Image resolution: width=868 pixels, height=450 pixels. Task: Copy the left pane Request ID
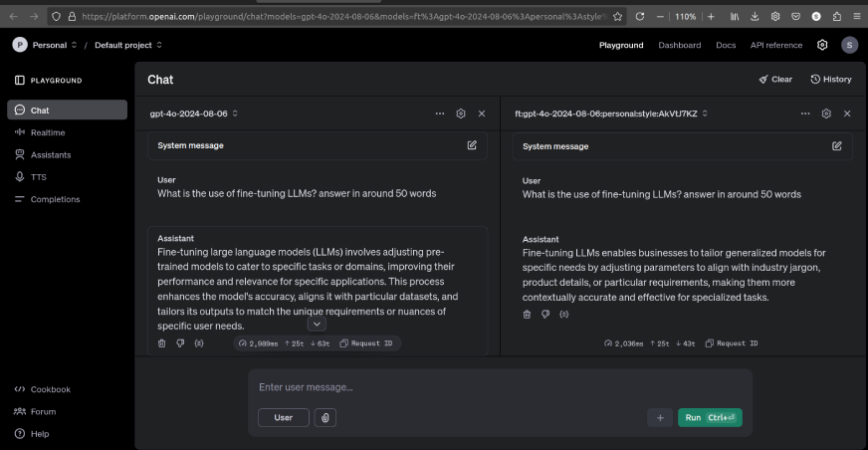366,343
